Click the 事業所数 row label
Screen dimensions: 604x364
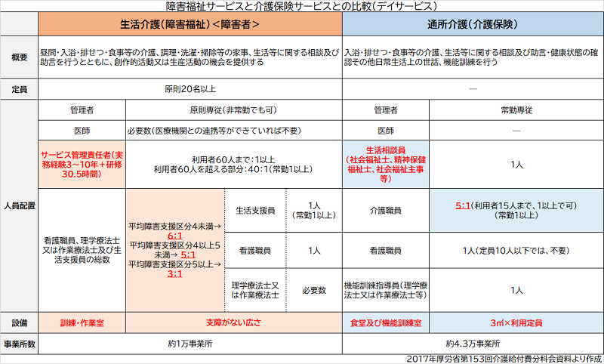click(20, 342)
